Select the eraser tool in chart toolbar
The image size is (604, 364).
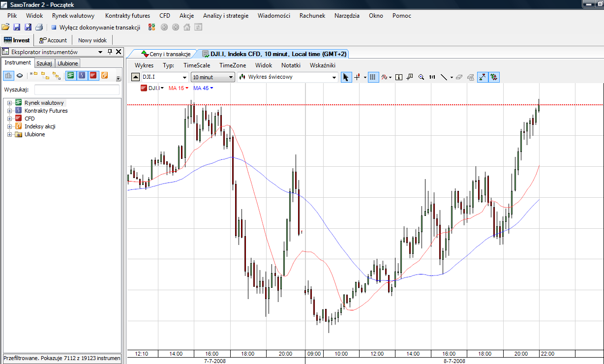[459, 77]
